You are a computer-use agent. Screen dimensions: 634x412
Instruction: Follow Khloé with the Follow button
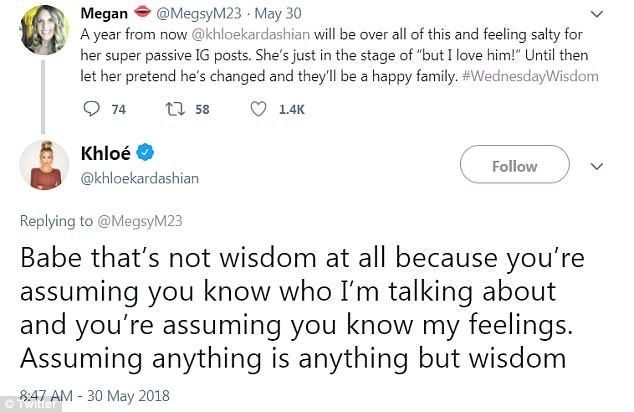point(514,166)
